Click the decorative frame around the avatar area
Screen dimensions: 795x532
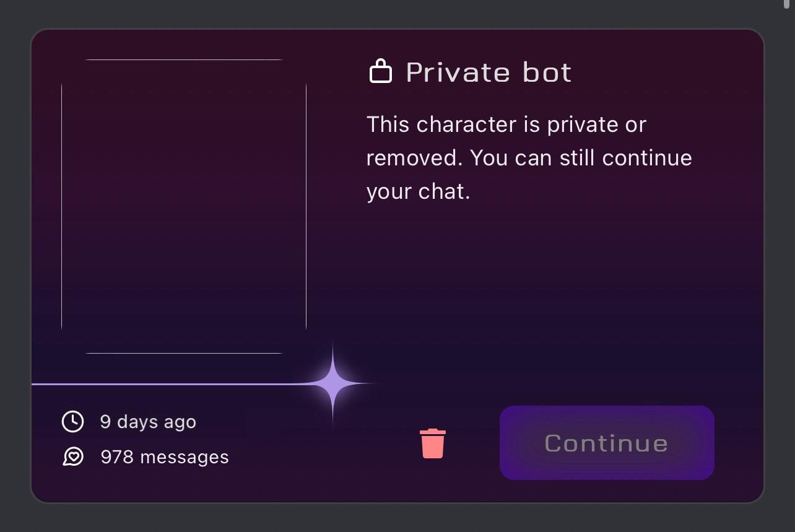pyautogui.click(x=184, y=58)
